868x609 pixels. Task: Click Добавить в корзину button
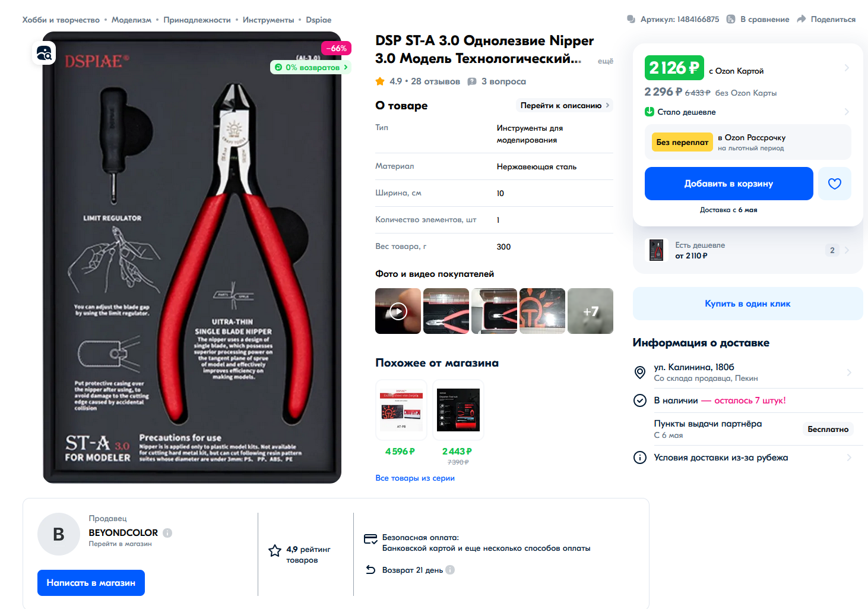tap(728, 184)
